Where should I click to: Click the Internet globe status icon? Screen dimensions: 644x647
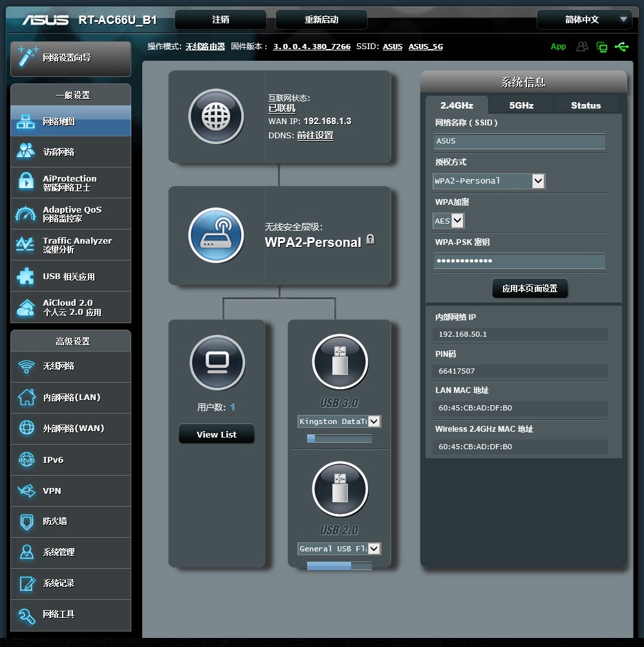(x=216, y=116)
